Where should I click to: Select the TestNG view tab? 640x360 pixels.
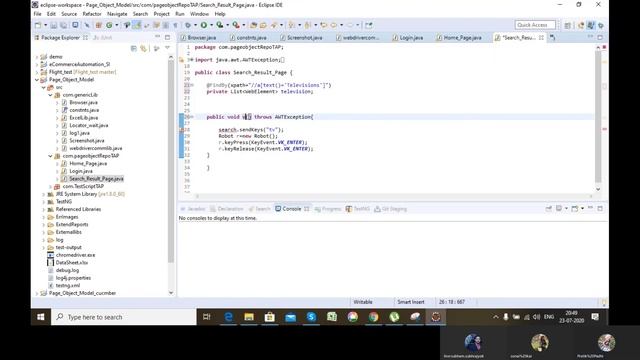click(x=358, y=209)
